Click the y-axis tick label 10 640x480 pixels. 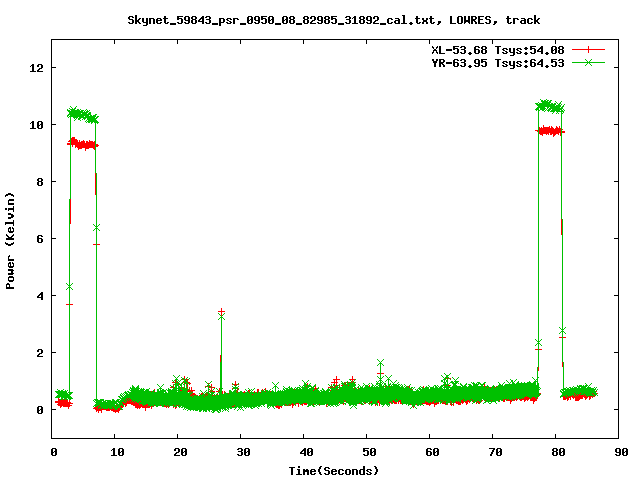(36, 125)
